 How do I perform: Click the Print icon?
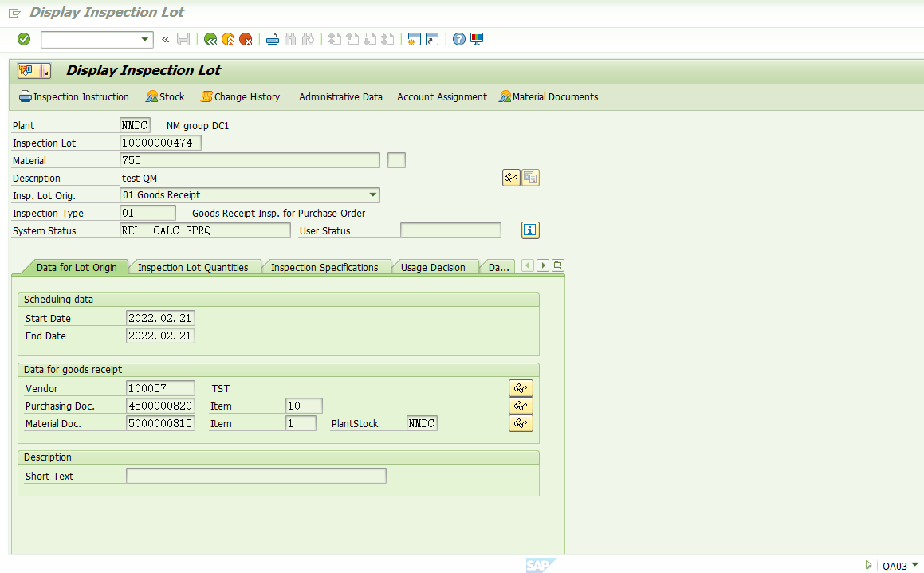271,39
